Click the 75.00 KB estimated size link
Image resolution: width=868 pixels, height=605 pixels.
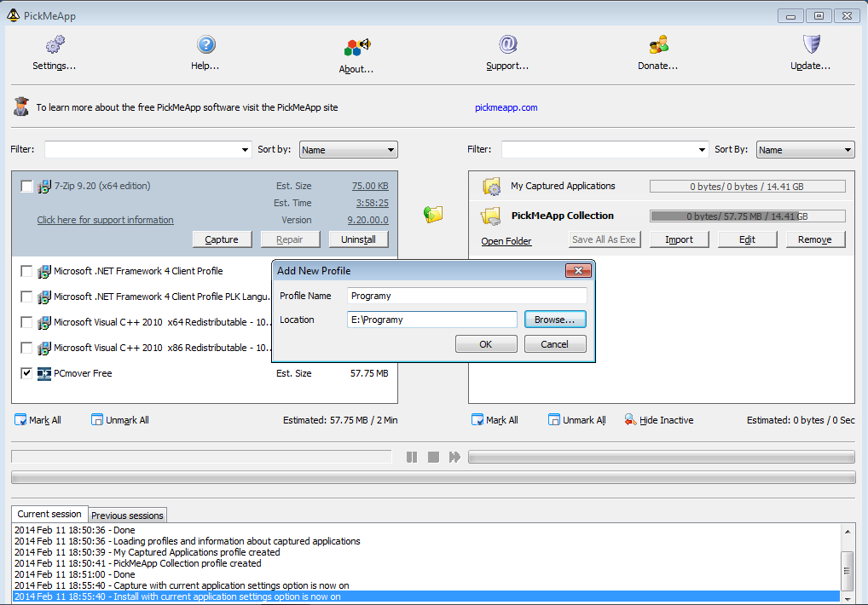point(370,187)
